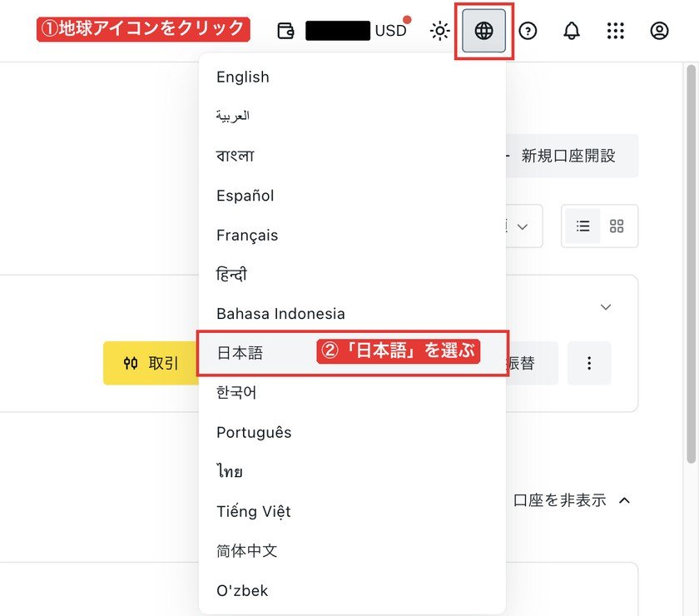The height and width of the screenshot is (616, 699).
Task: Select Arabic (العربية) language
Action: 352,116
